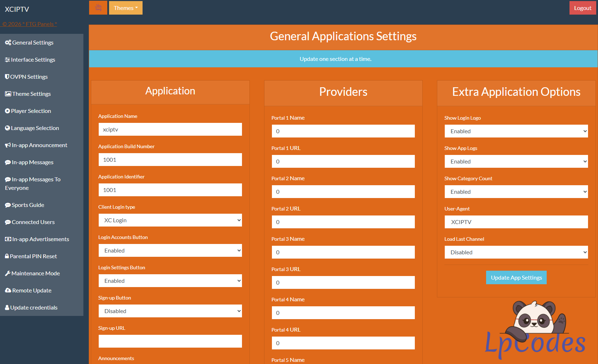Change the Show Login Logo setting
The height and width of the screenshot is (364, 598).
click(516, 131)
